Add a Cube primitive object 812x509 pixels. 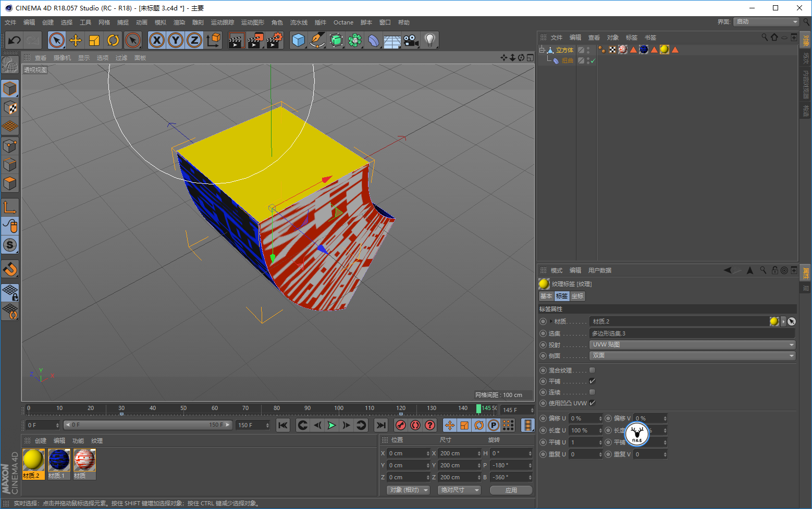tap(299, 40)
